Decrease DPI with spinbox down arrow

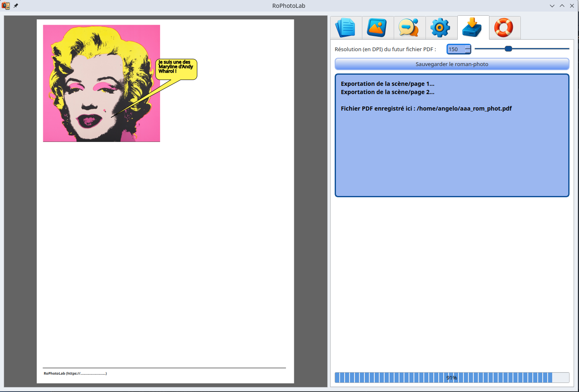point(468,52)
